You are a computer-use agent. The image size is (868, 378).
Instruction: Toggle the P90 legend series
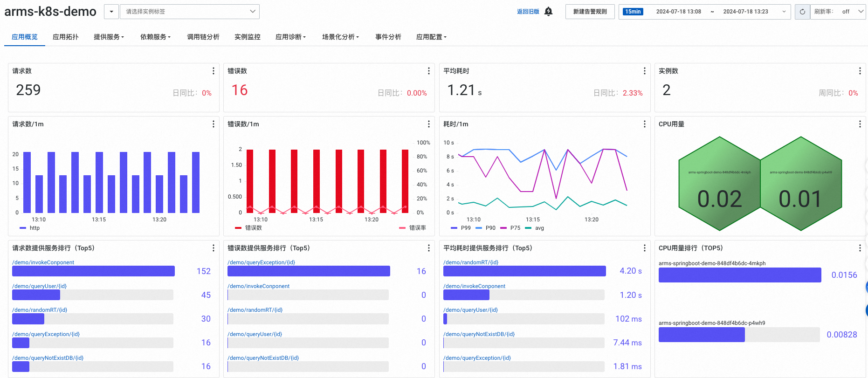click(486, 228)
